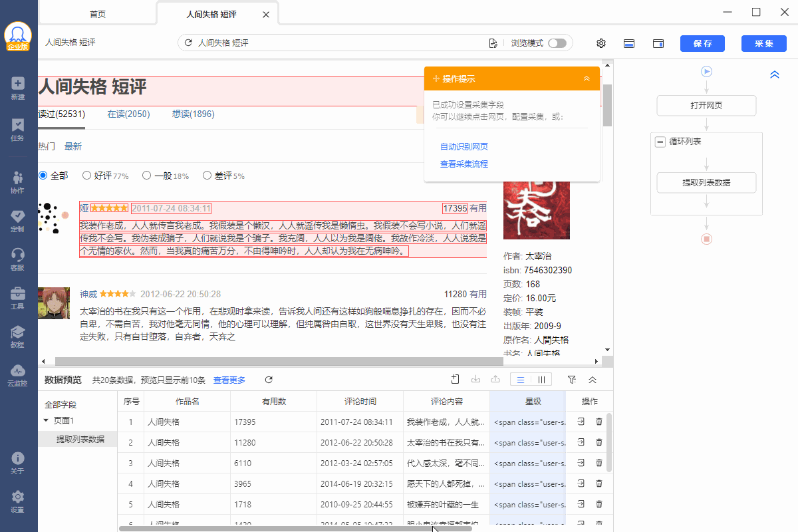Open 任务 in the left sidebar
The image size is (798, 532).
[18, 130]
